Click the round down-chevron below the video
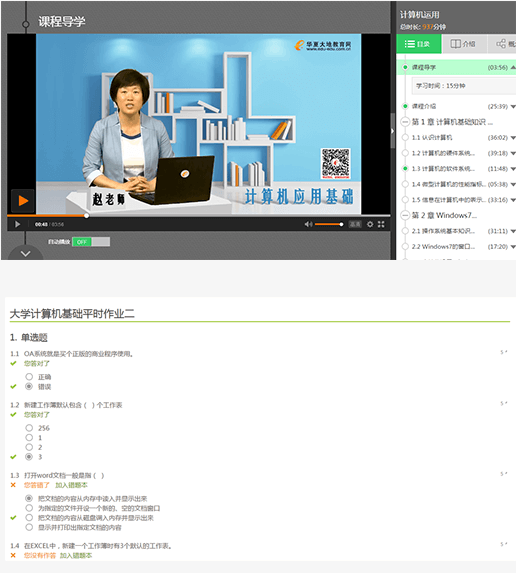The width and height of the screenshot is (516, 573). (x=25, y=253)
